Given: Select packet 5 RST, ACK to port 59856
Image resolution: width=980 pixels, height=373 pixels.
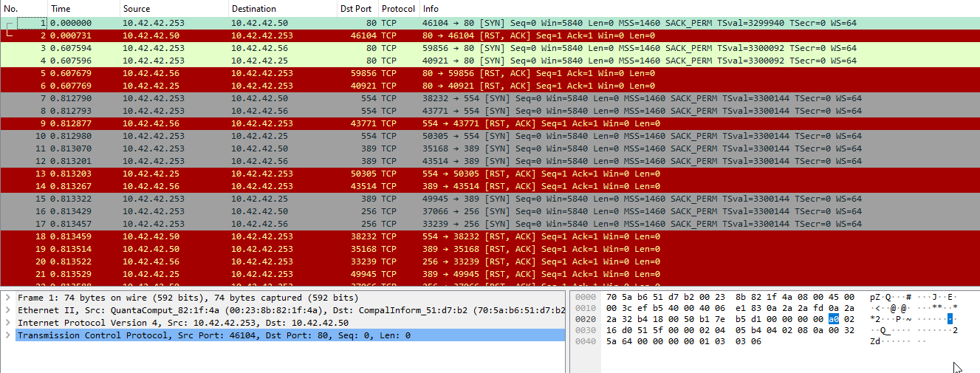Looking at the screenshot, I should pyautogui.click(x=490, y=74).
